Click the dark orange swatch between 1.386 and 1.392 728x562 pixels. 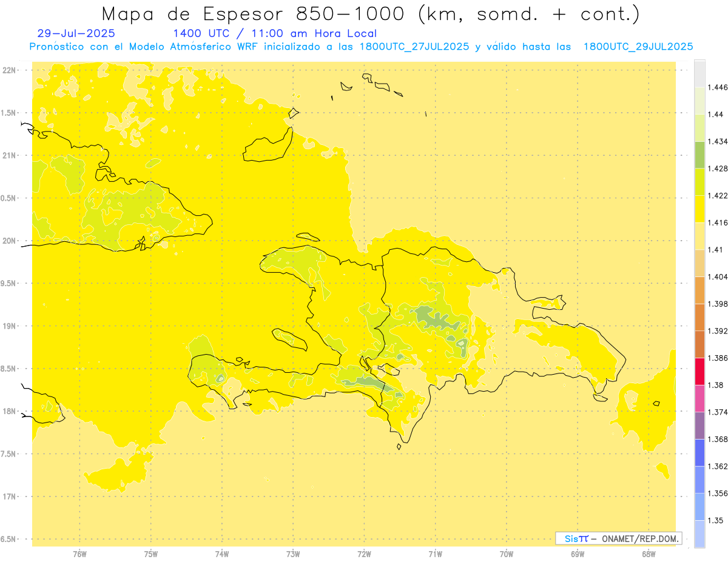point(699,344)
